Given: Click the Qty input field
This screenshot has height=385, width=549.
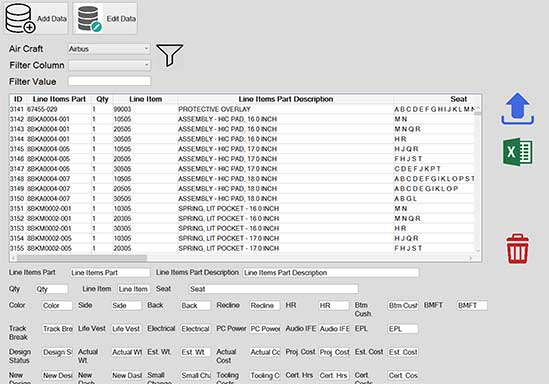Looking at the screenshot, I should [x=52, y=289].
